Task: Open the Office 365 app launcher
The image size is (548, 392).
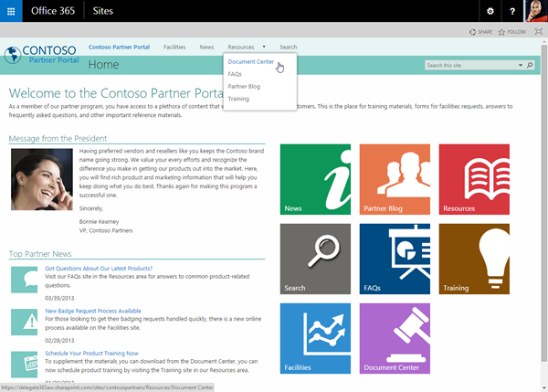Action: click(11, 11)
